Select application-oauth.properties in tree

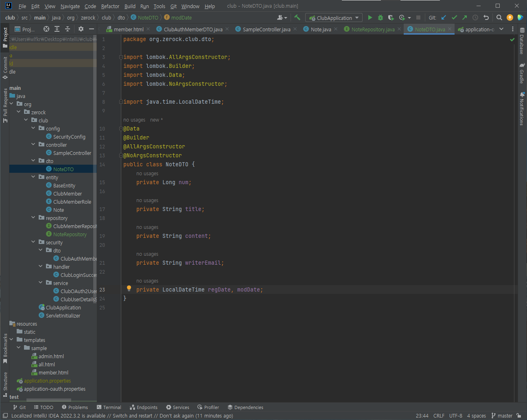click(x=55, y=389)
